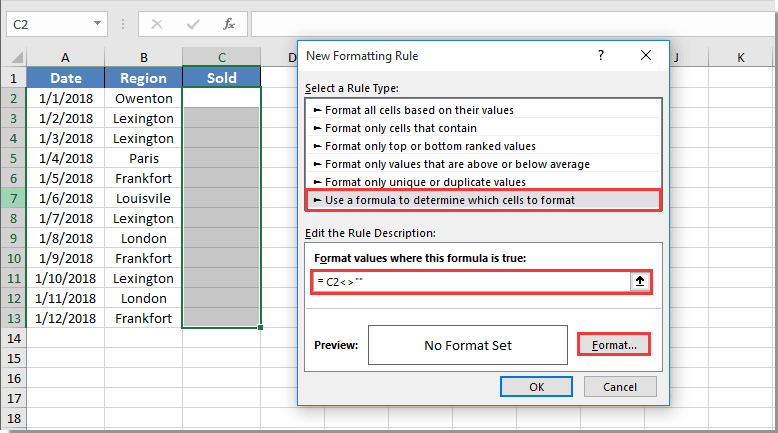Click the Cancel button
The height and width of the screenshot is (433, 778).
click(620, 387)
